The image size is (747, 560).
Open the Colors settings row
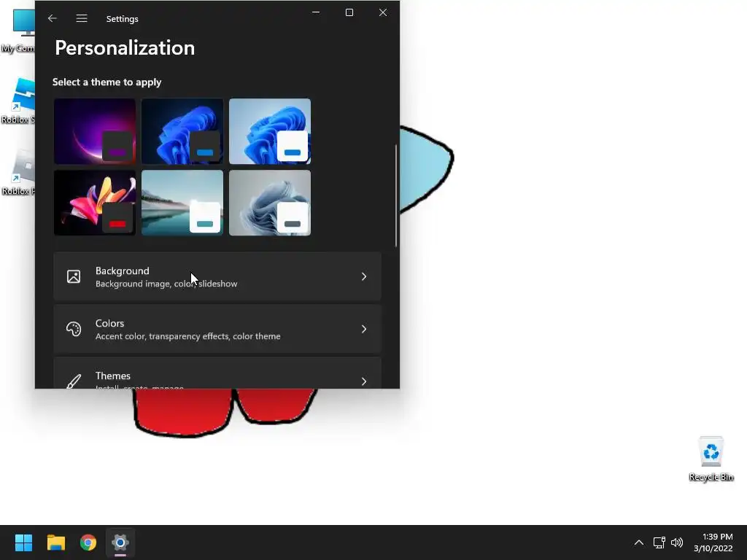(x=217, y=329)
